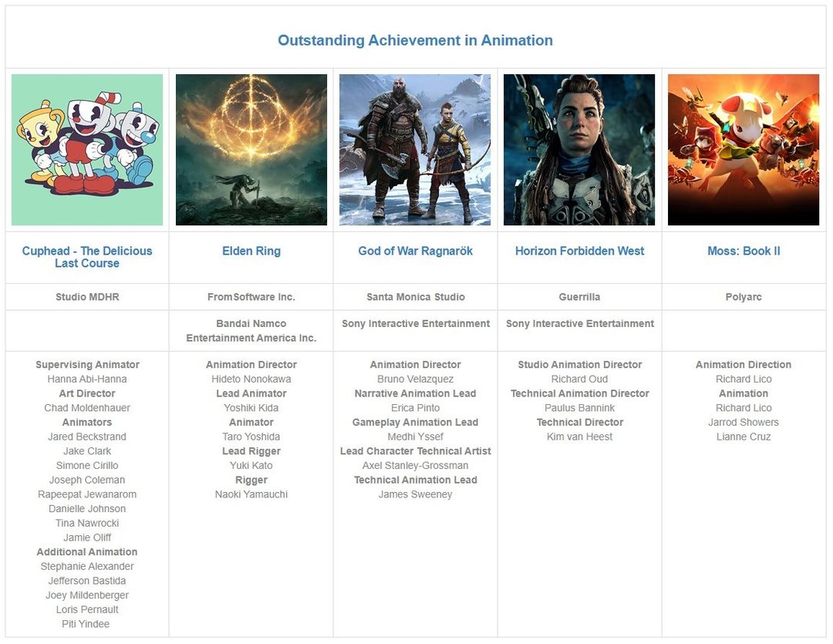
Task: Click the name Kim van Heest
Action: 579,437
